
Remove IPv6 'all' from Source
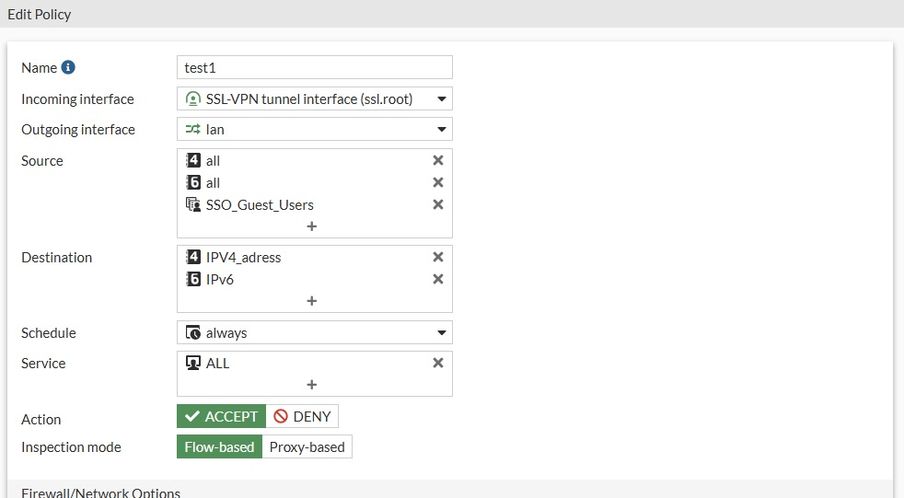pyautogui.click(x=437, y=182)
